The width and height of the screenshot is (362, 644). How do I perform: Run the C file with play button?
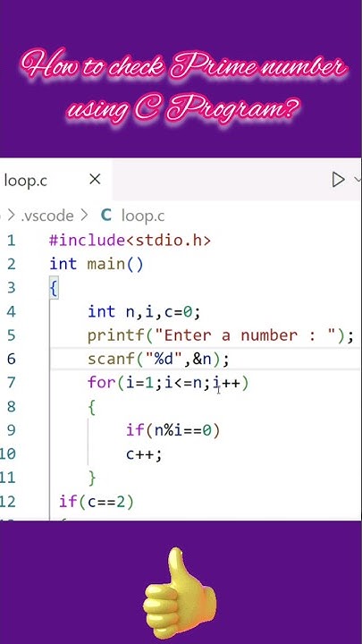(x=338, y=180)
